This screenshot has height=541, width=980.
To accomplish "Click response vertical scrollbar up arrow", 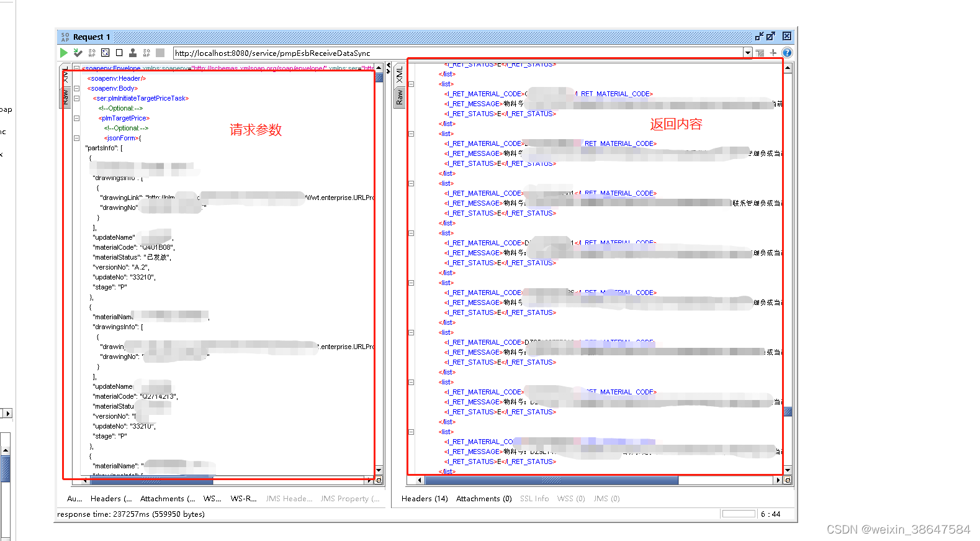I will click(788, 68).
